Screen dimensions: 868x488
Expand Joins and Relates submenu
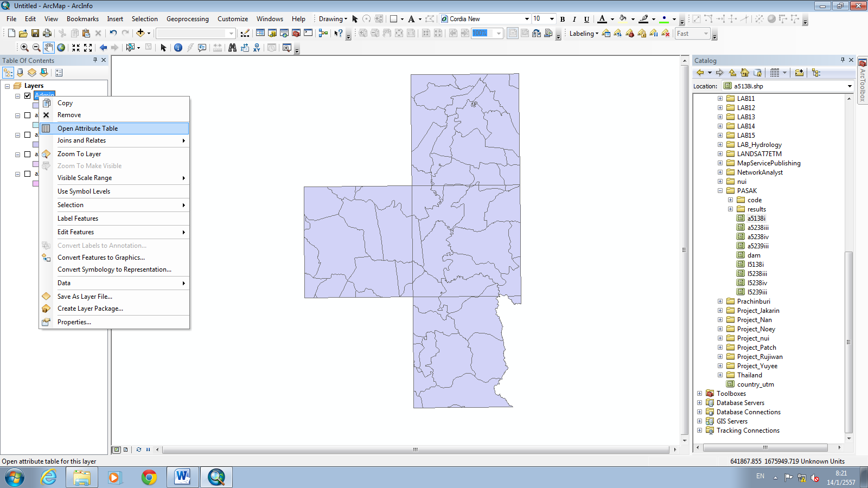114,140
